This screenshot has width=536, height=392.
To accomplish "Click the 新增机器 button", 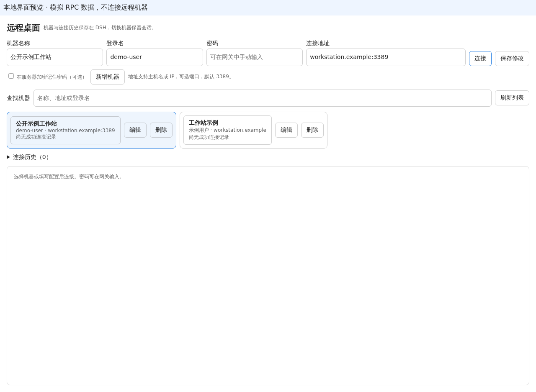I will (x=108, y=77).
